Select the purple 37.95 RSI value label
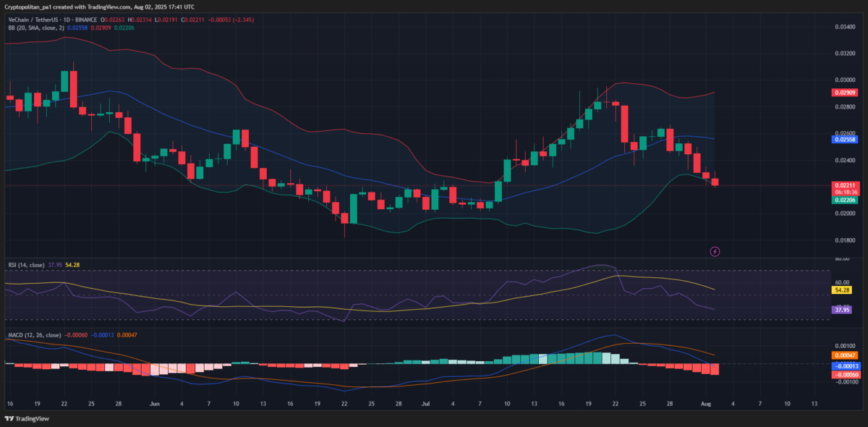Viewport: 868px width, 427px height. coord(842,309)
